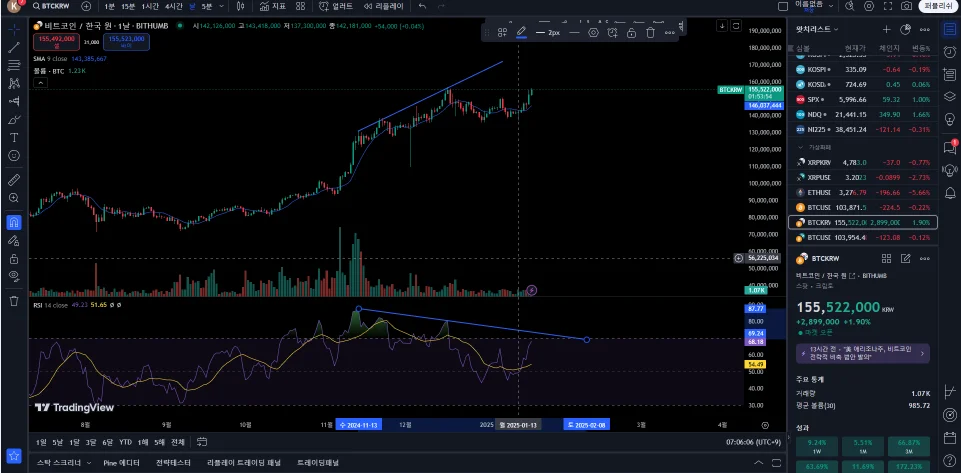Take a chart snapshot with camera icon

[x=906, y=6]
